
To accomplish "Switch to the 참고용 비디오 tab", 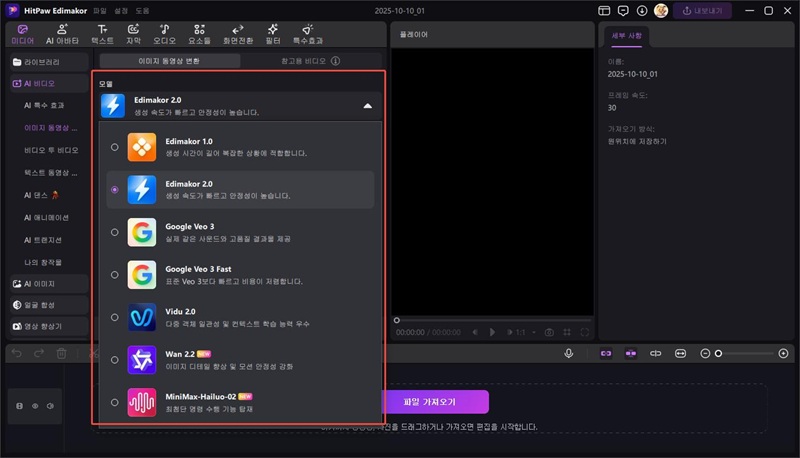I will (303, 61).
